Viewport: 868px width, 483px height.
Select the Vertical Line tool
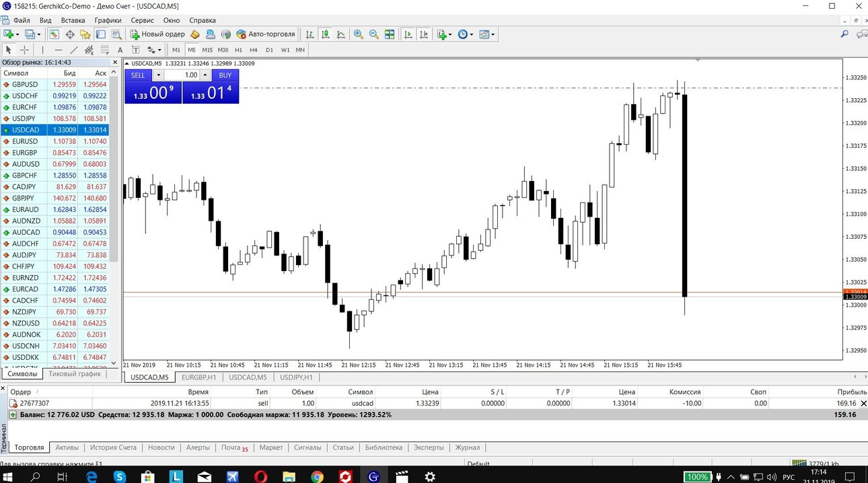pos(42,50)
